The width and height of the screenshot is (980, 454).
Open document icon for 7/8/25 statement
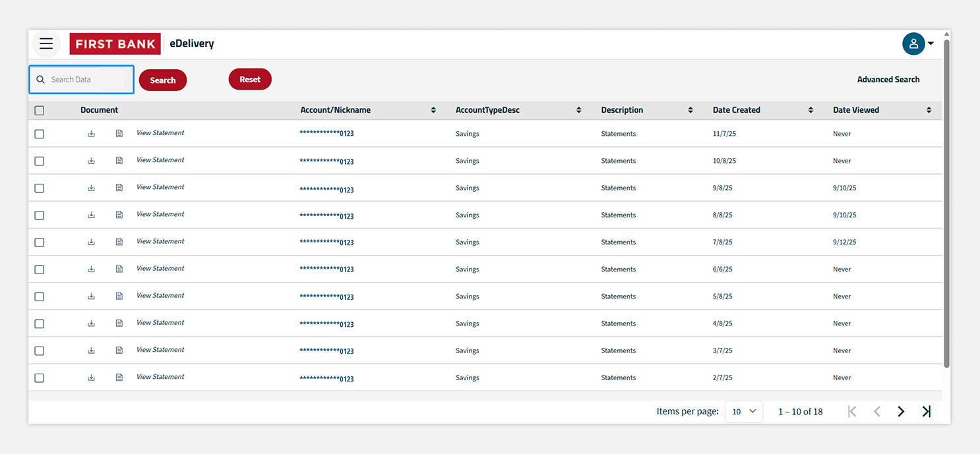(119, 242)
